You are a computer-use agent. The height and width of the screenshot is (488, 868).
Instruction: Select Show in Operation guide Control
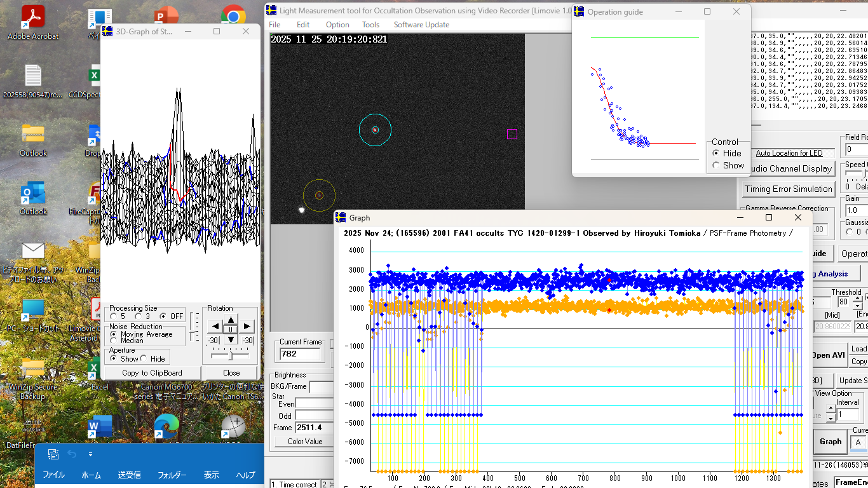[x=716, y=165]
